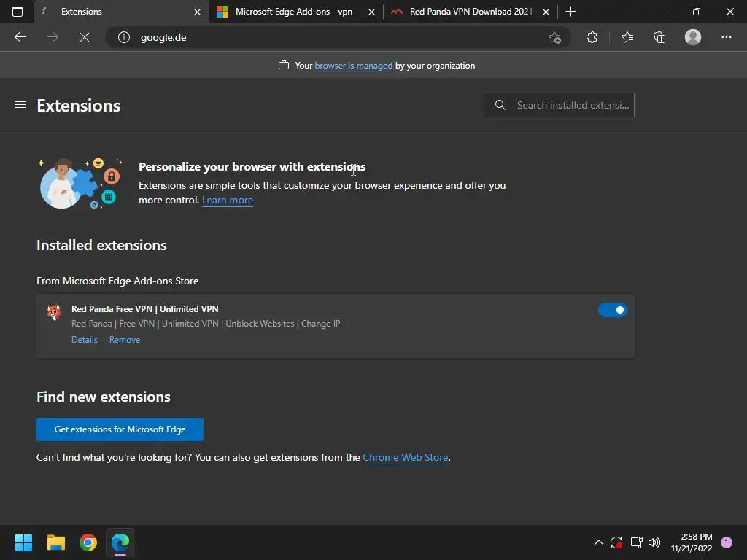Screen dimensions: 747x560
Task: Open the Windows Start menu
Action: 23,542
